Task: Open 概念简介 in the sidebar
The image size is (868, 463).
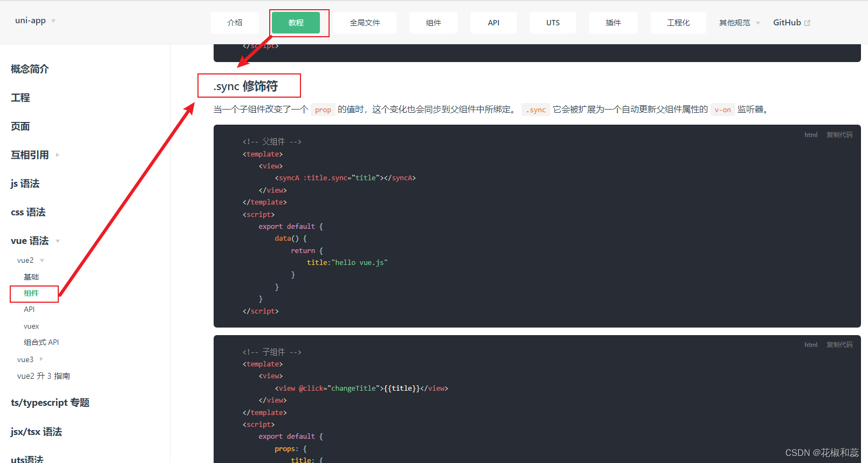Action: [x=30, y=69]
